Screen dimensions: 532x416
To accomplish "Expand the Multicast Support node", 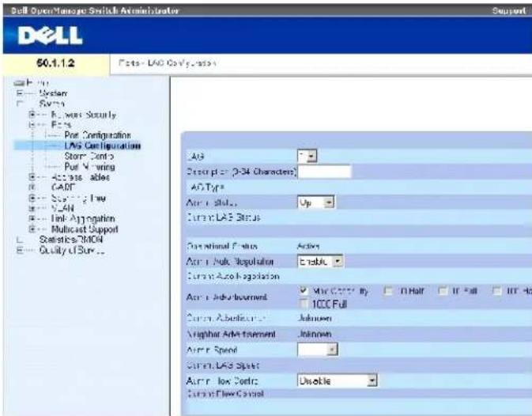I will tap(32, 229).
